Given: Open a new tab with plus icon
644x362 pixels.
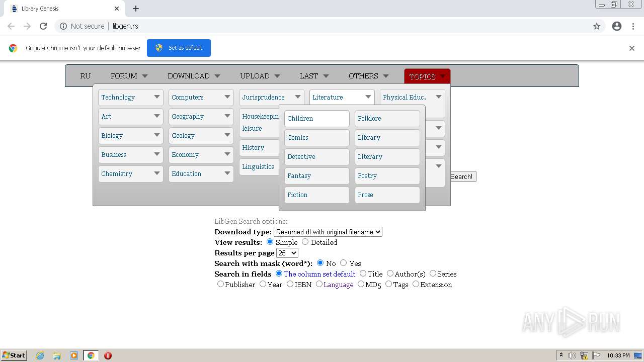Looking at the screenshot, I should 136,9.
